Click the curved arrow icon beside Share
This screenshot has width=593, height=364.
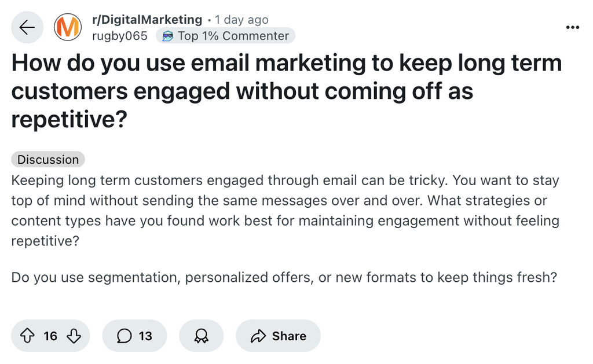click(x=258, y=336)
